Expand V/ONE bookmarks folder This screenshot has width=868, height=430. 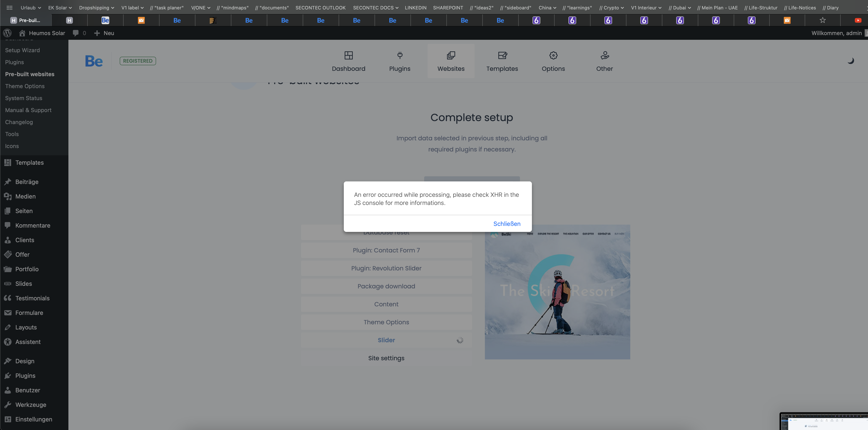point(201,7)
